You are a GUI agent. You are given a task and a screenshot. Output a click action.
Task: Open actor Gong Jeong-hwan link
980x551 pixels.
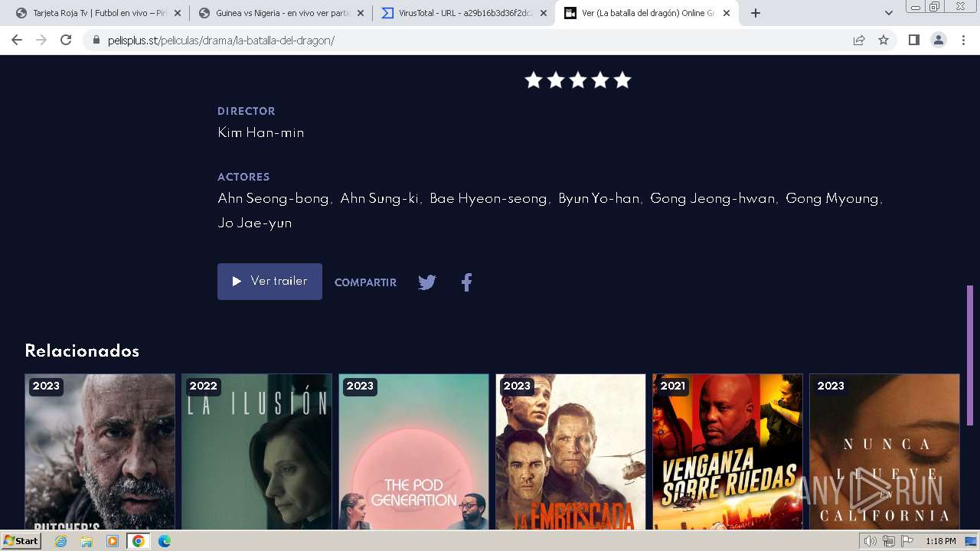point(713,198)
